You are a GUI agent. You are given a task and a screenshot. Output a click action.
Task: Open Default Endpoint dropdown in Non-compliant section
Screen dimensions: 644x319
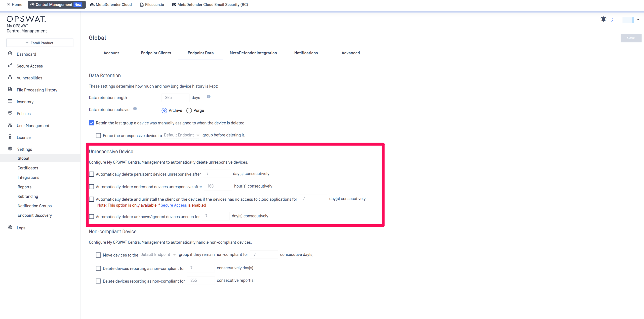pyautogui.click(x=158, y=255)
